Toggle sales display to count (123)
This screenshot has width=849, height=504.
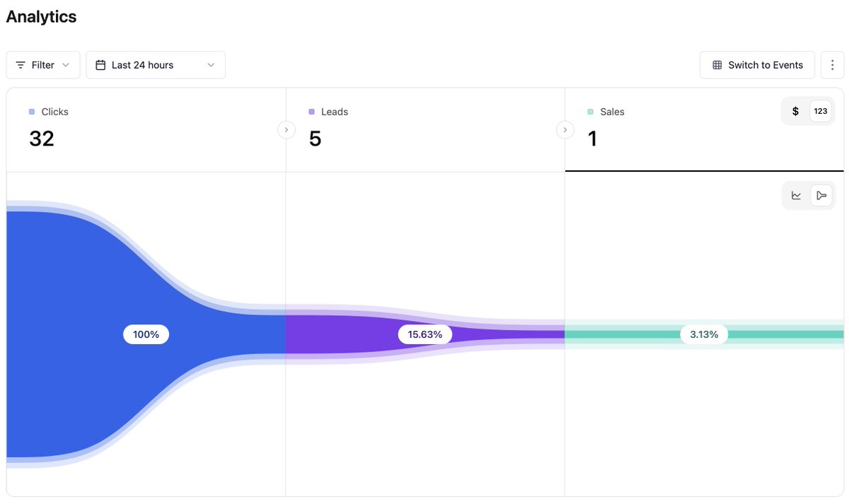820,111
